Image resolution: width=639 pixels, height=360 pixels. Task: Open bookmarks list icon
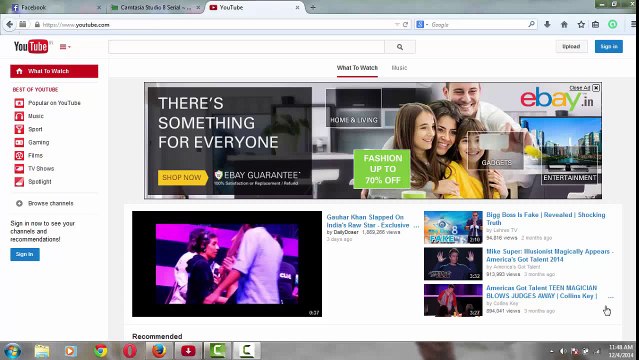(x=596, y=24)
